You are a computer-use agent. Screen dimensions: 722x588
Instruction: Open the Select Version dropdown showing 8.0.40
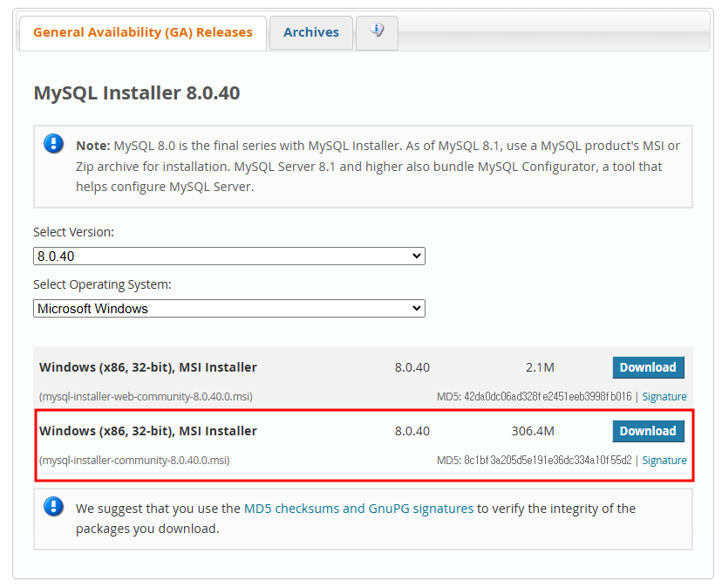point(228,256)
